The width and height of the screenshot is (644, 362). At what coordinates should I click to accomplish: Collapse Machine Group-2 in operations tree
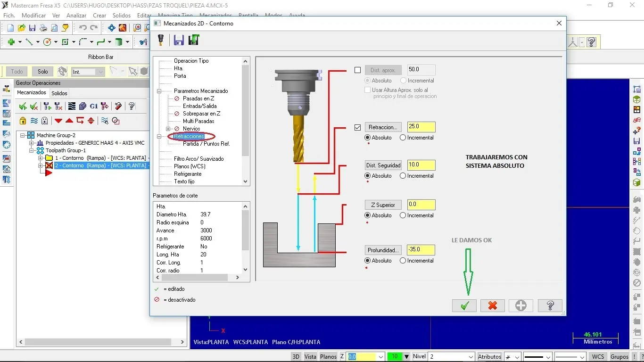click(x=23, y=135)
